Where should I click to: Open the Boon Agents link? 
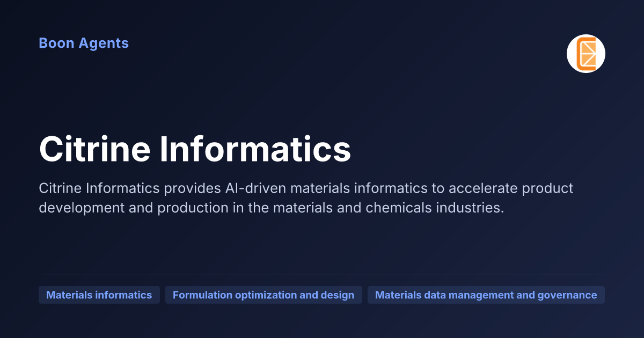pyautogui.click(x=84, y=43)
